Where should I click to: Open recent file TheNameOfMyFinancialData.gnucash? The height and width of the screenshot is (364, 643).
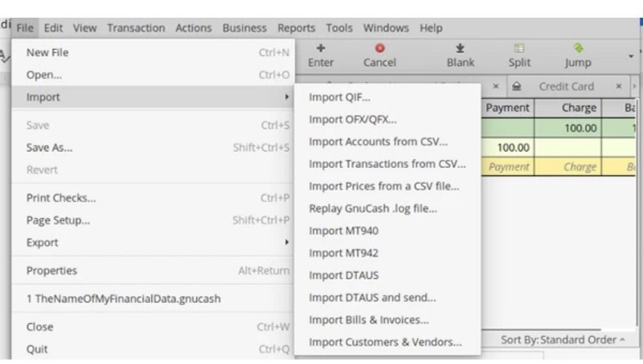coord(152,298)
